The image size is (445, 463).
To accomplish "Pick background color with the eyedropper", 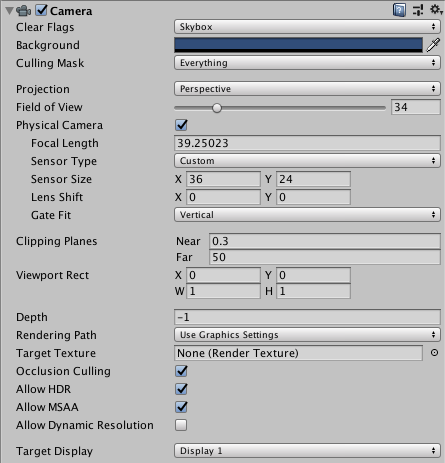I will (433, 45).
